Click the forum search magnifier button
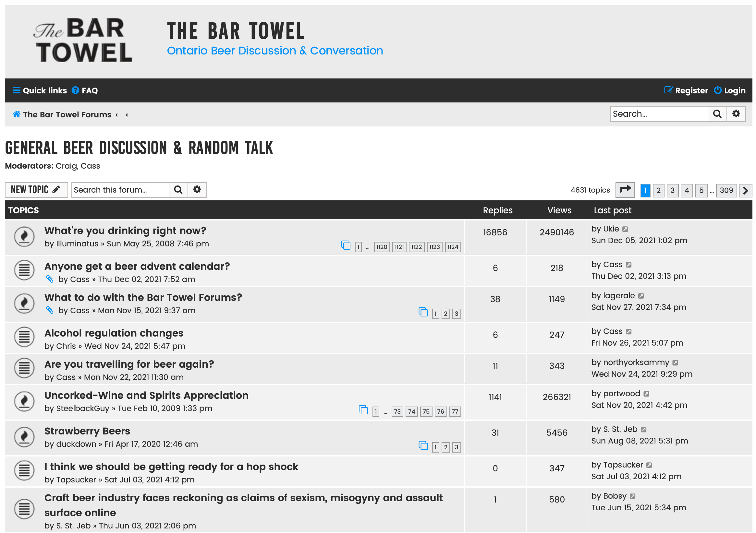The width and height of the screenshot is (756, 533). pyautogui.click(x=178, y=190)
